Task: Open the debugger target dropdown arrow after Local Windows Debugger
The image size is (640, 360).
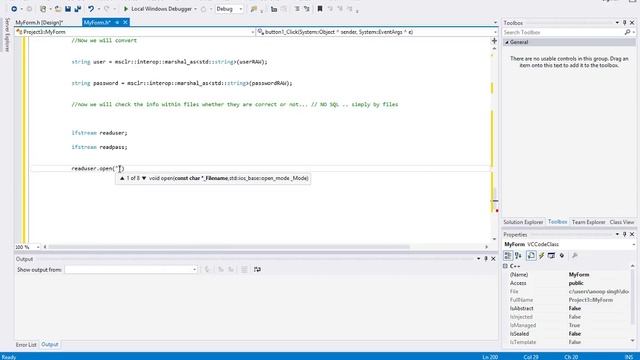Action: coord(195,9)
